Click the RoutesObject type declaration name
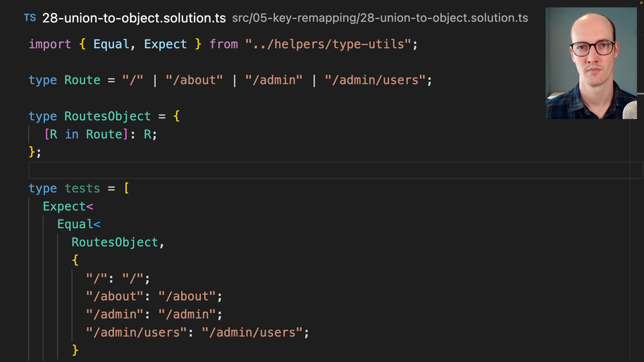This screenshot has width=644, height=362. (107, 117)
